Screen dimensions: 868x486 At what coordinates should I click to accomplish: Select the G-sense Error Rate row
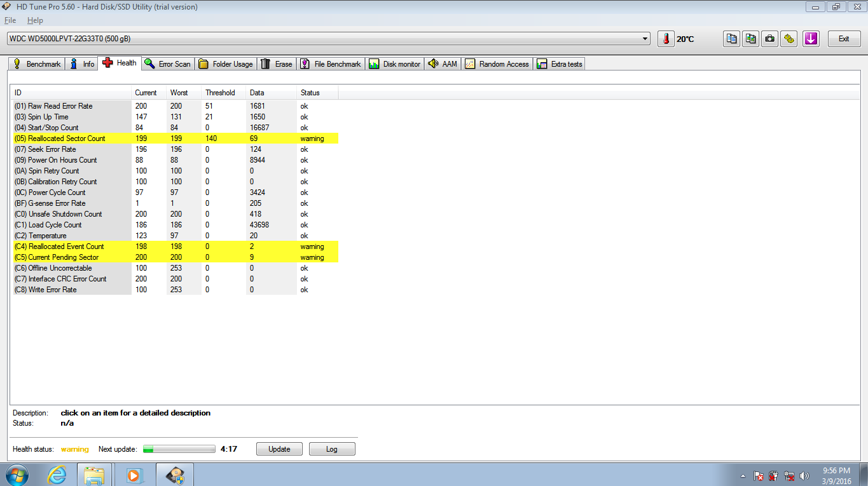click(x=174, y=203)
